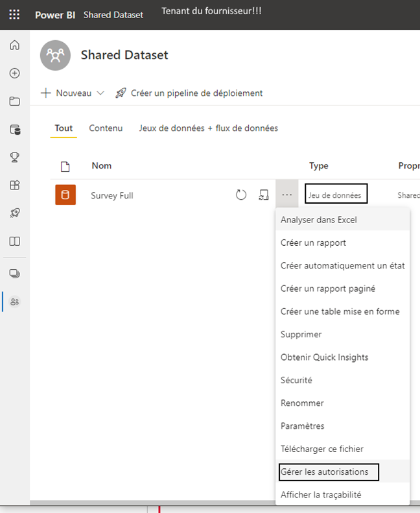Screen dimensions: 420x513
Task: Switch to the Tout tab
Action: (64, 128)
